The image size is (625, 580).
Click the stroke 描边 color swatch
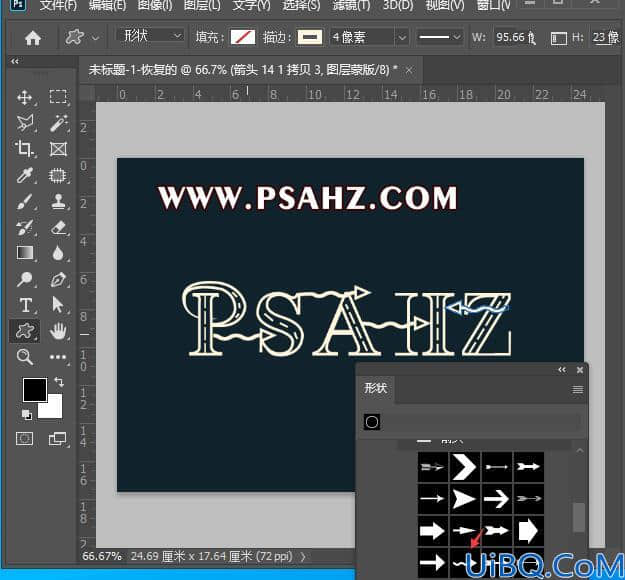point(310,37)
